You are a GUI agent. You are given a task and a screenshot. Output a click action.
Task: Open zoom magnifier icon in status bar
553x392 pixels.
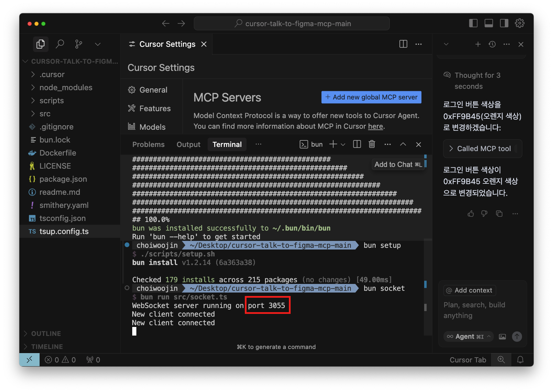coord(501,360)
